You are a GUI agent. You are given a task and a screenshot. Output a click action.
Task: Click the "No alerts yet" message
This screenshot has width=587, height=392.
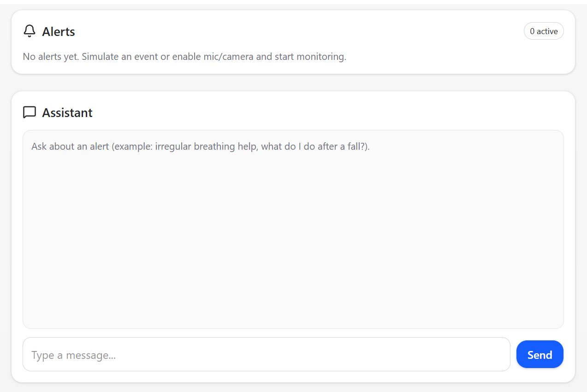tap(184, 57)
